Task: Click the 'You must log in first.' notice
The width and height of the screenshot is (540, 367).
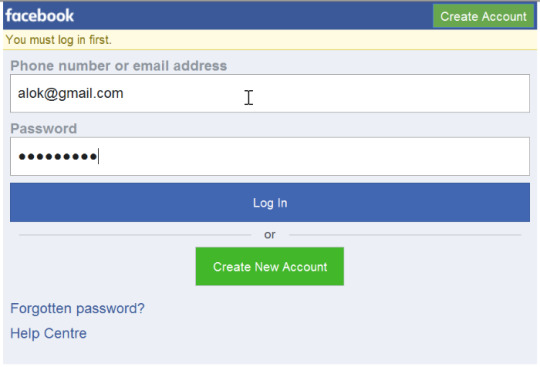Action: click(59, 40)
